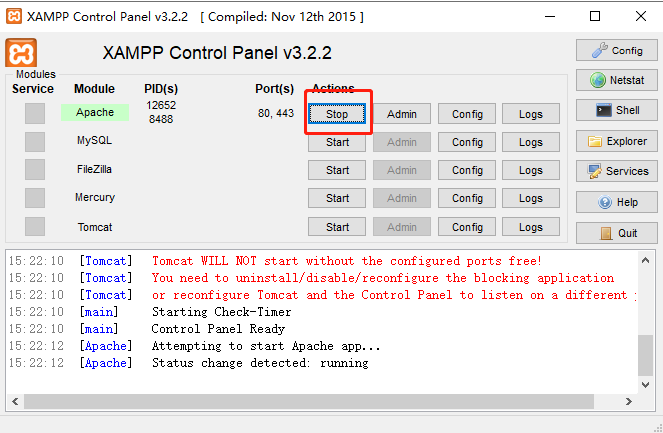Click the XAMPP logo in the panel header

coord(21,53)
